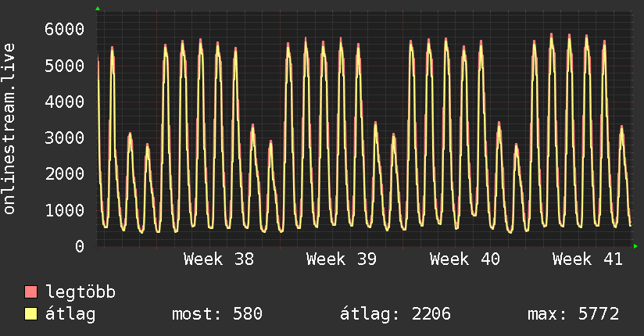
Task: Click the green arrow at x-axis end
Action: [635, 246]
